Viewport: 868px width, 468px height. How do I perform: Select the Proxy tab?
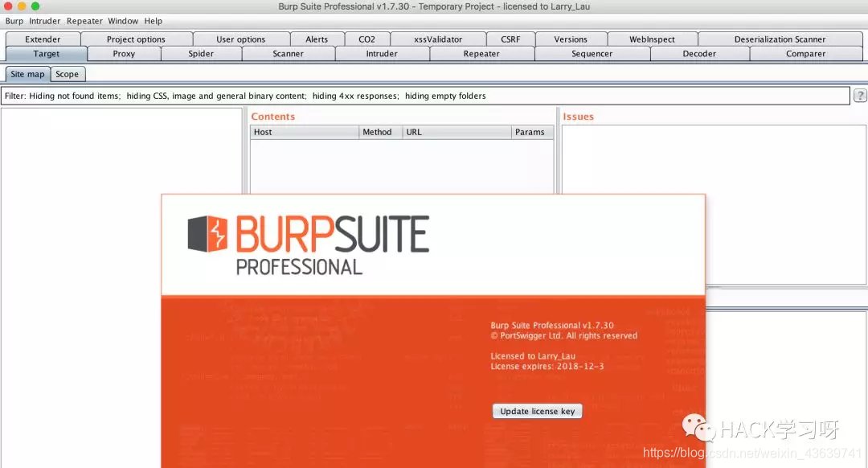(124, 54)
